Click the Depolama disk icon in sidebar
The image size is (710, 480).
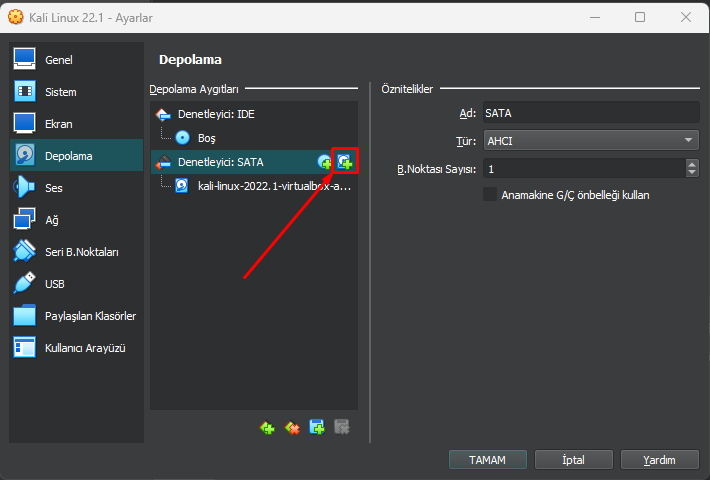click(x=24, y=155)
